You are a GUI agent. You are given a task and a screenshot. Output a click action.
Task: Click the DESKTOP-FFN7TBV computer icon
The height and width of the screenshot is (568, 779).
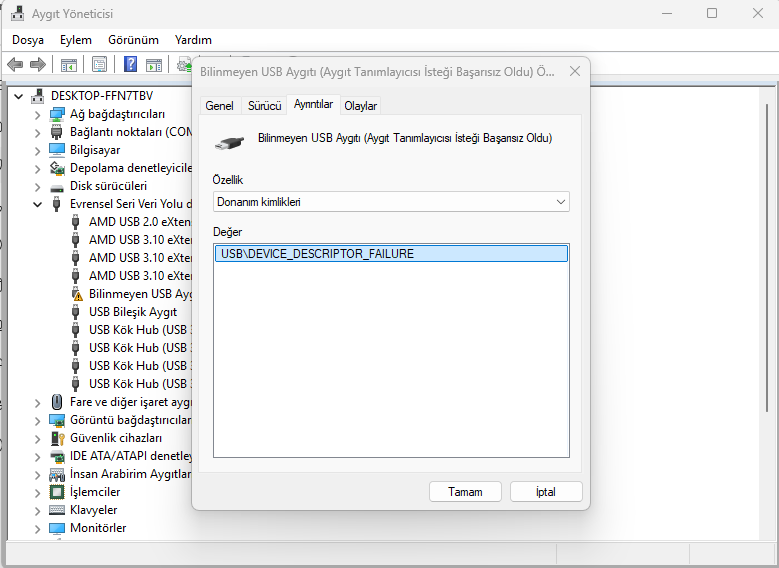coord(37,96)
